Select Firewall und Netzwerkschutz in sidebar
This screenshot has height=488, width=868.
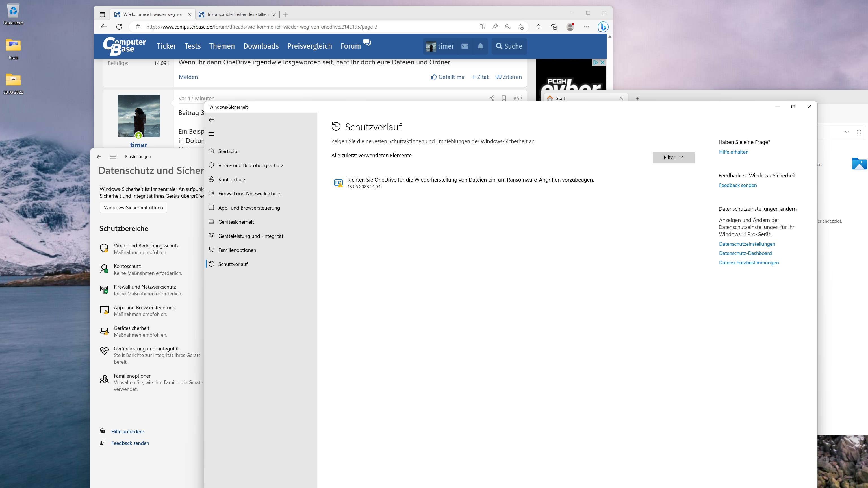[249, 194]
